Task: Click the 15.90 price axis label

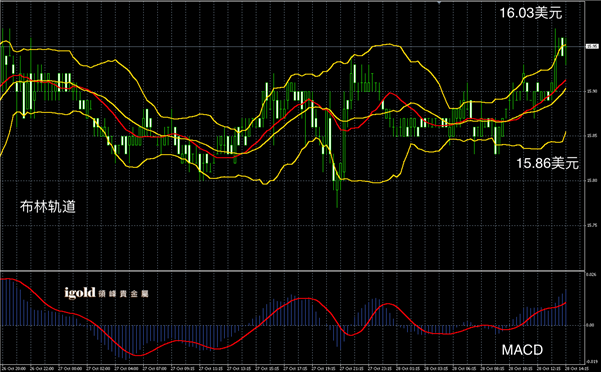Action: tap(592, 91)
